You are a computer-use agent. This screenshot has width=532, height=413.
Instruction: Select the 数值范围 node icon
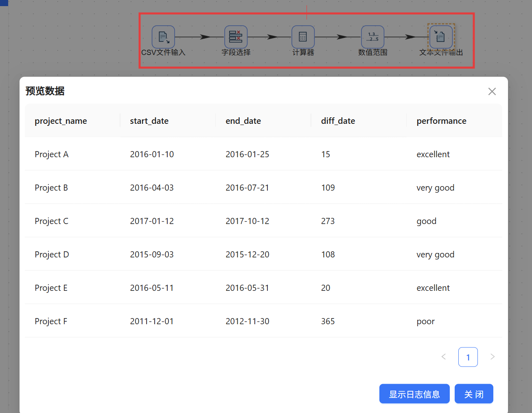click(373, 37)
